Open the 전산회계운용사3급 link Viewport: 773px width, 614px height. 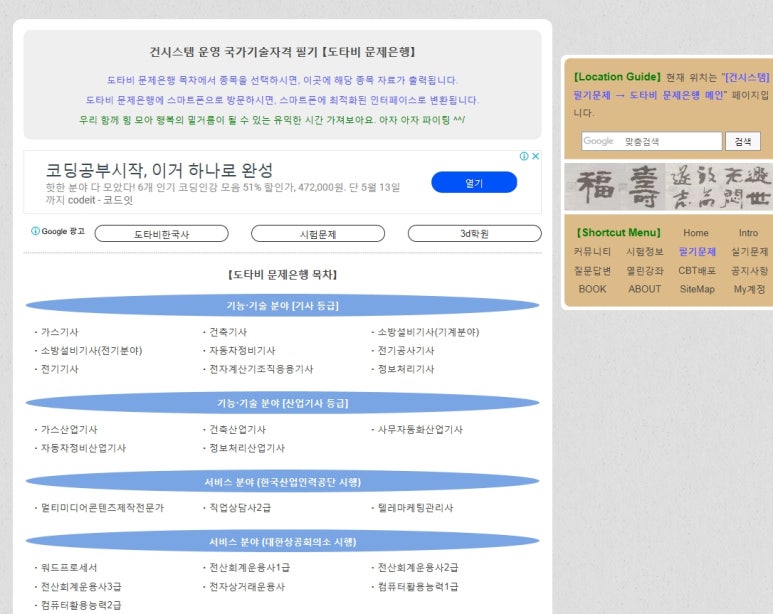click(81, 586)
